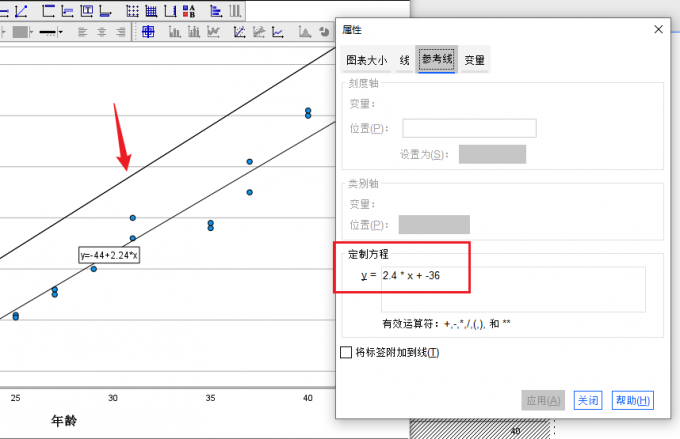Show distribution curve icon
The width and height of the screenshot is (680, 439).
click(x=305, y=32)
